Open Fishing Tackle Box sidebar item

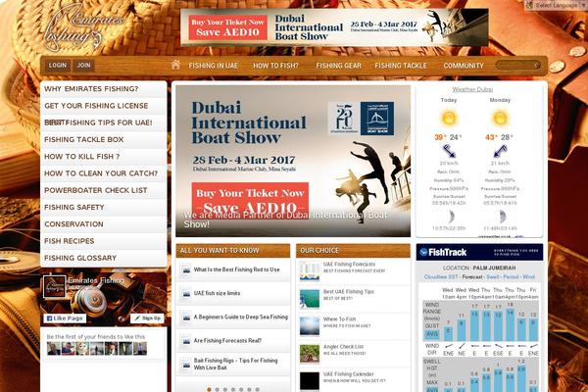(x=104, y=140)
